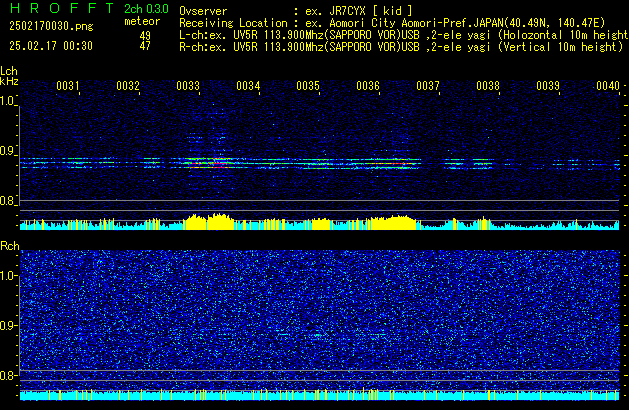This screenshot has height=410, width=629.
Task: Click the version label 2ch 0.3.0
Action: [x=146, y=9]
